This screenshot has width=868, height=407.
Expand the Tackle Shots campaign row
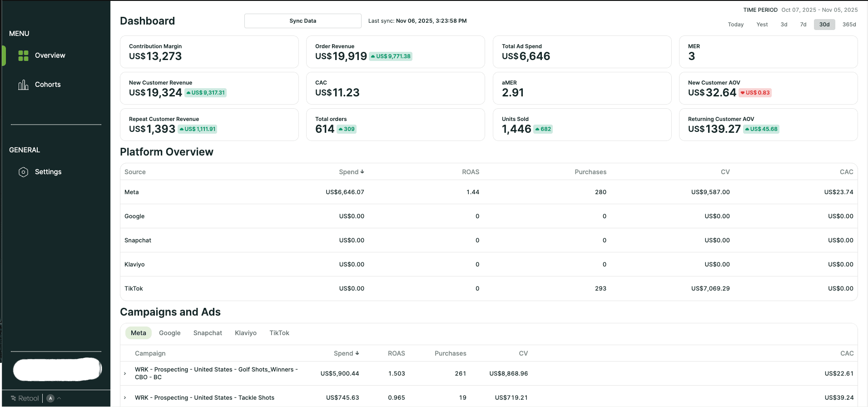point(125,397)
